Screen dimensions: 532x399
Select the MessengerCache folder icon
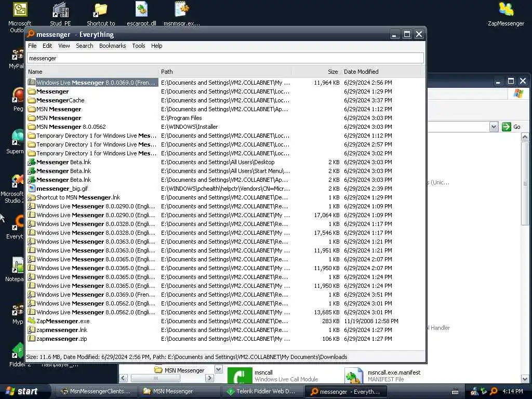(x=32, y=100)
